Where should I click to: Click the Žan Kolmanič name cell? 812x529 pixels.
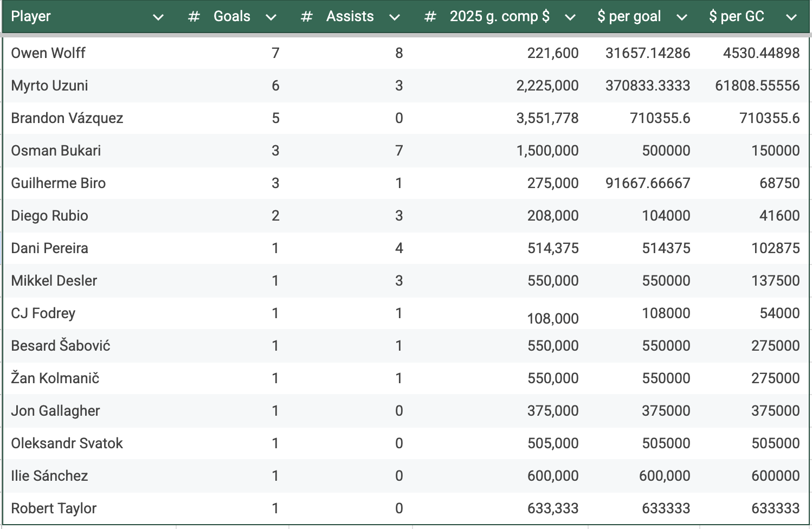point(55,378)
